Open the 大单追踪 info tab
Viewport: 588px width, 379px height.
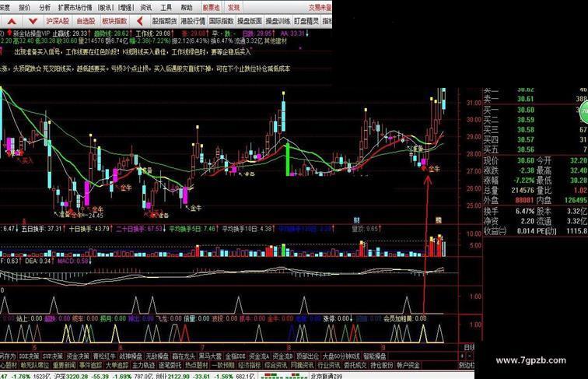(117, 365)
